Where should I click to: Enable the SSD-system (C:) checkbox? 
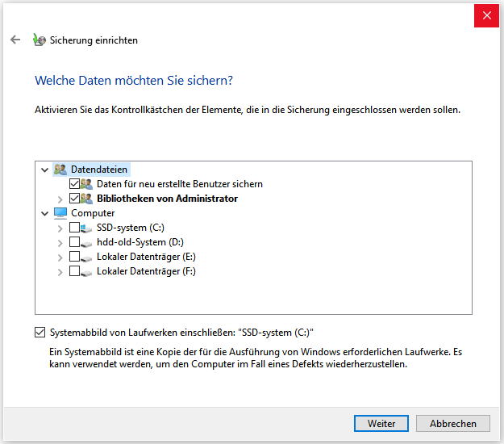(74, 228)
